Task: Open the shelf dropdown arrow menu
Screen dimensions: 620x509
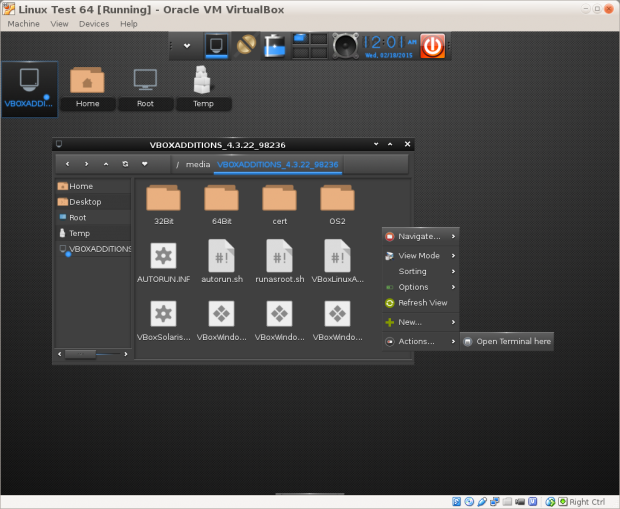Action: click(186, 45)
